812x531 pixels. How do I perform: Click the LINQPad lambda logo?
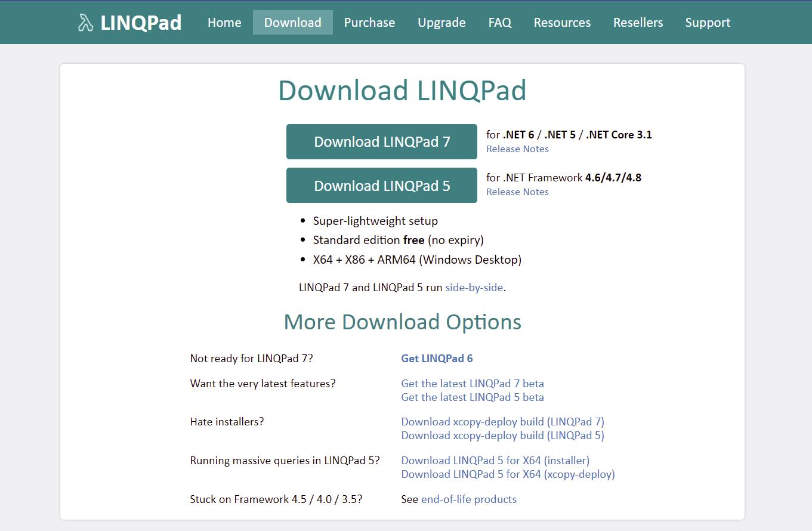(85, 22)
